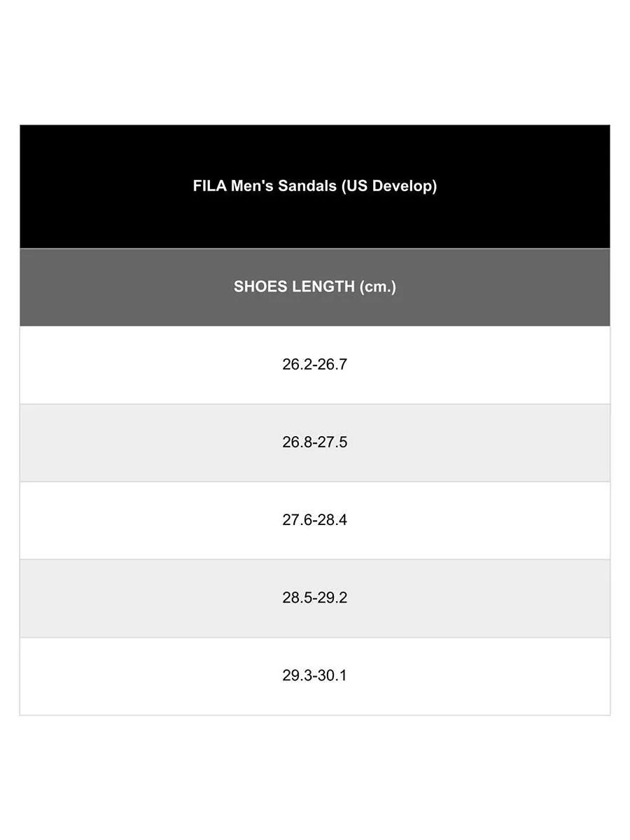Click the word FILA in the title
Viewport: 630px width, 840px height.
click(x=209, y=186)
